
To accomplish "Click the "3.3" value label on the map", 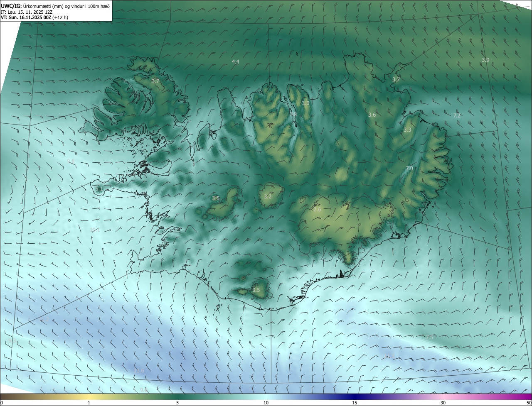I will pyautogui.click(x=407, y=130).
